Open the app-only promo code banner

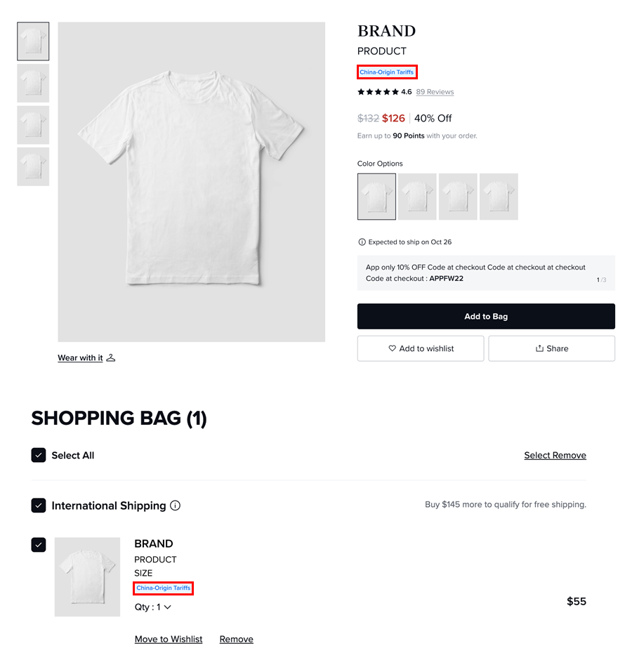pos(486,273)
